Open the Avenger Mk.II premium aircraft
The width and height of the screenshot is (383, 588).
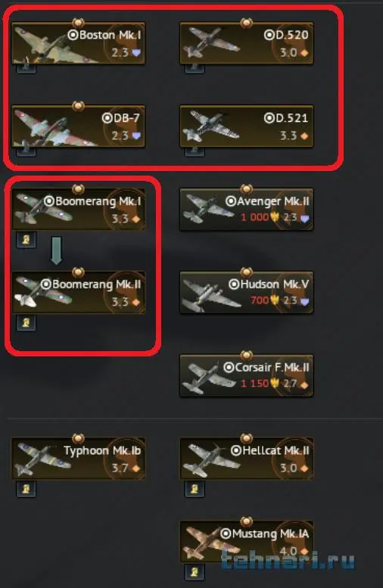247,210
